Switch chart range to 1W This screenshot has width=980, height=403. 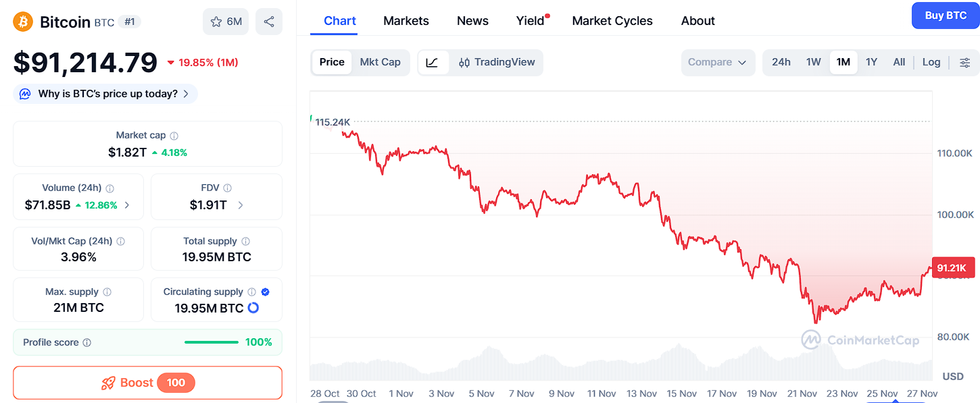pyautogui.click(x=813, y=62)
